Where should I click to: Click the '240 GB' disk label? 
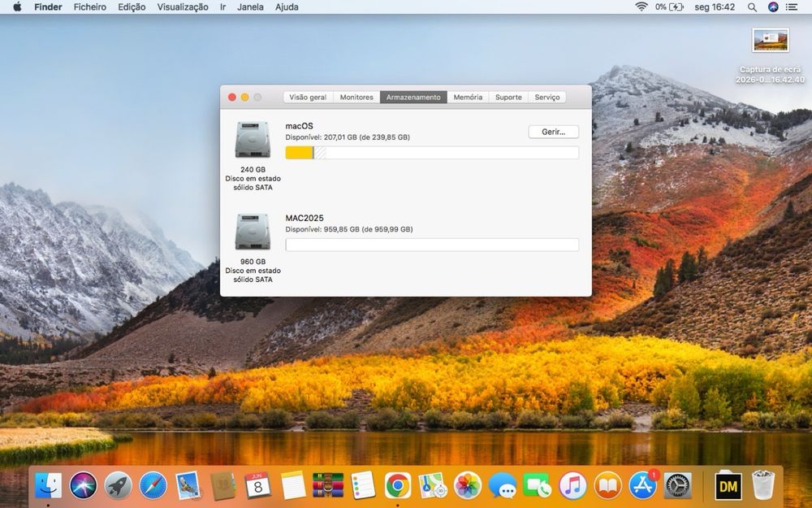click(253, 170)
